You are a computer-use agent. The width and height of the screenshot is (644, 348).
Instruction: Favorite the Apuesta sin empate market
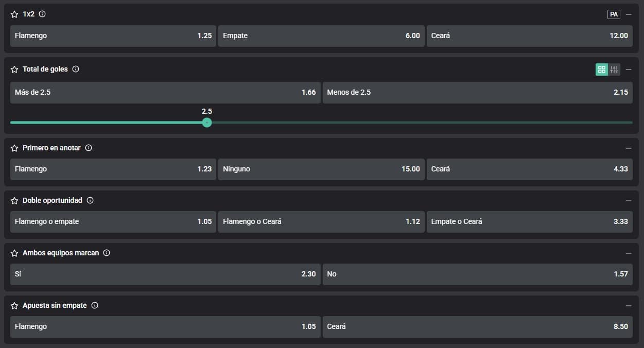[14, 305]
